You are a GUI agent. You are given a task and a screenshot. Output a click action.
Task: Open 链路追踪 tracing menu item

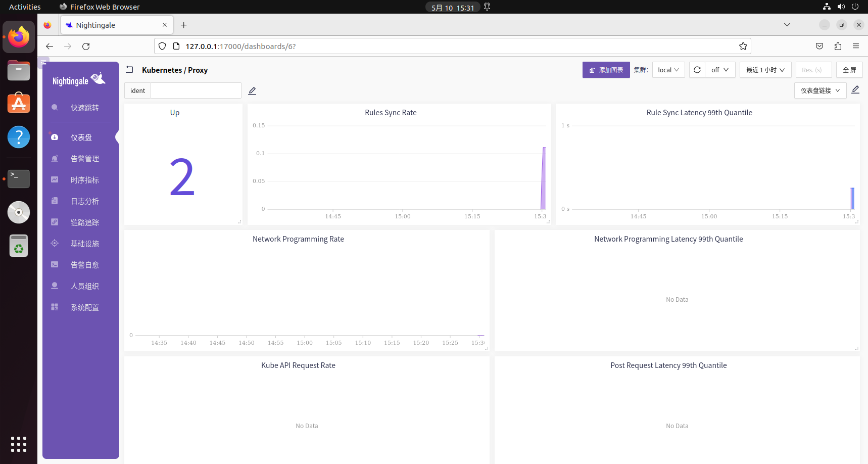[x=85, y=222]
